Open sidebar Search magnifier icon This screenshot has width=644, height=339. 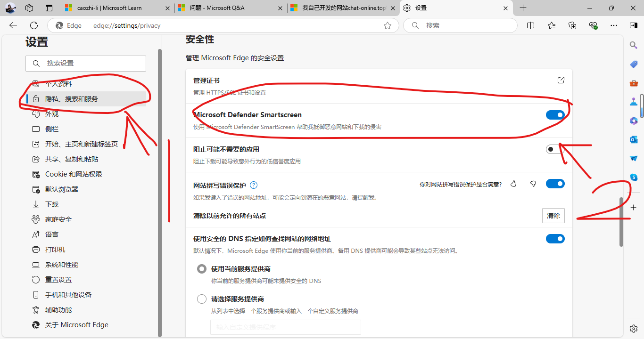pyautogui.click(x=634, y=45)
